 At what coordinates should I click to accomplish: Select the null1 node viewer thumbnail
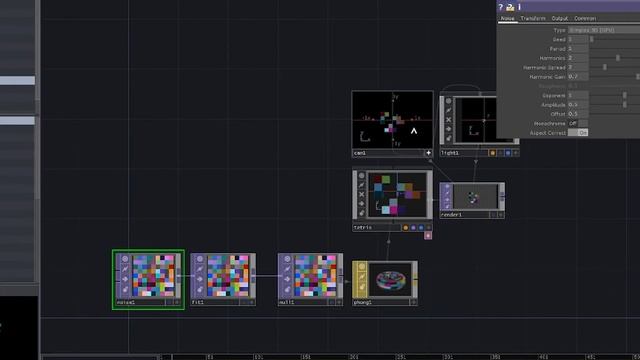pyautogui.click(x=315, y=276)
